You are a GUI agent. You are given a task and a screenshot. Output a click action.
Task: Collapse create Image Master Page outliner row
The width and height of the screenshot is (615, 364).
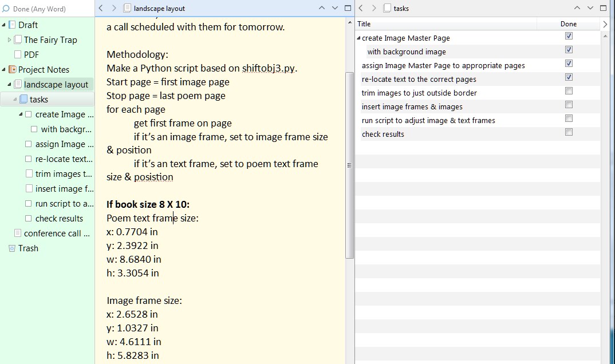tap(358, 38)
